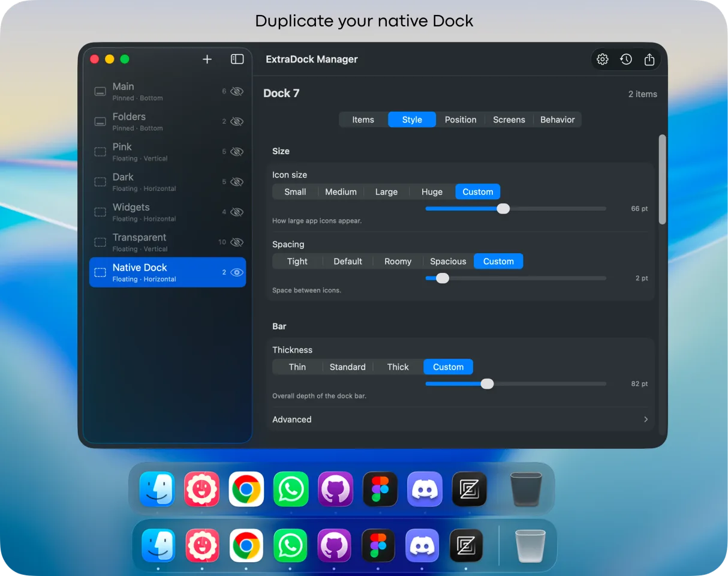Select Custom icon size option
Image resolution: width=728 pixels, height=576 pixels.
click(478, 192)
